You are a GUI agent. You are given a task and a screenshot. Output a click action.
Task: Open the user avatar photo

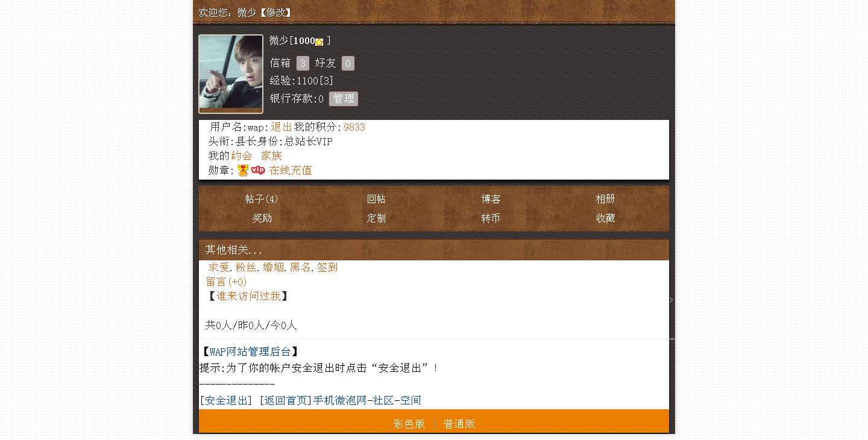pyautogui.click(x=231, y=74)
